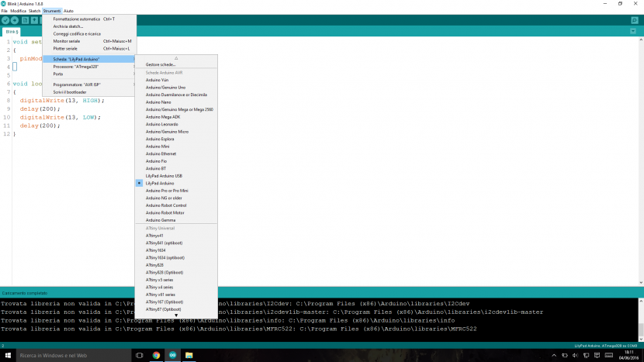644x362 pixels.
Task: Click the network tray icon
Action: (586, 356)
